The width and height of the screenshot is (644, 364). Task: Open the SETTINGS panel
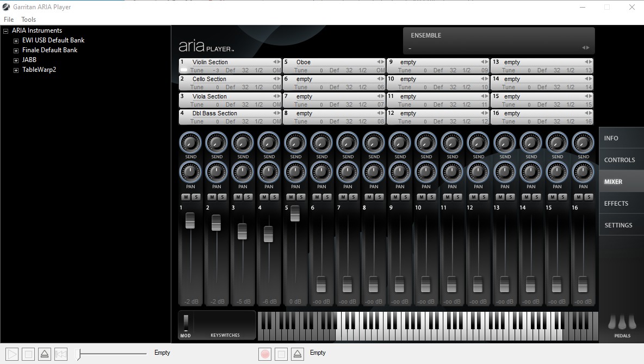pos(618,225)
